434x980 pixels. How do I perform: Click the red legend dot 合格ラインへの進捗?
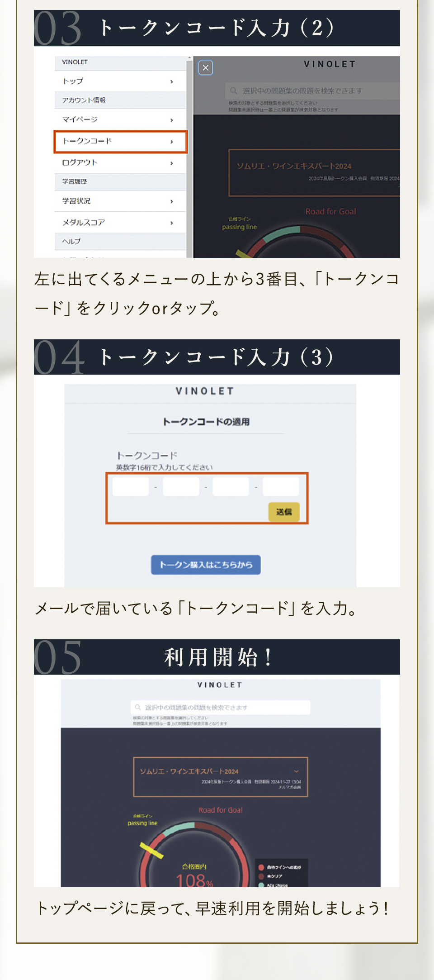(261, 867)
